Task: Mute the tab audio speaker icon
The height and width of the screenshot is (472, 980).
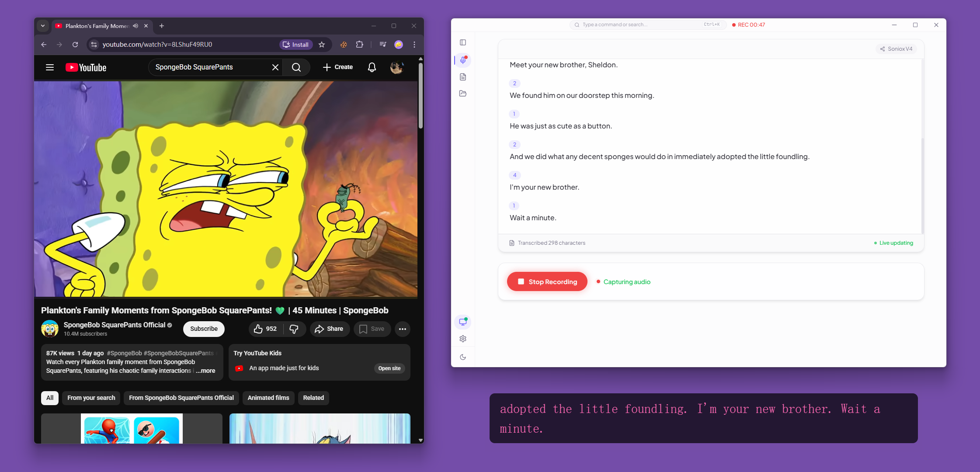Action: click(x=136, y=26)
